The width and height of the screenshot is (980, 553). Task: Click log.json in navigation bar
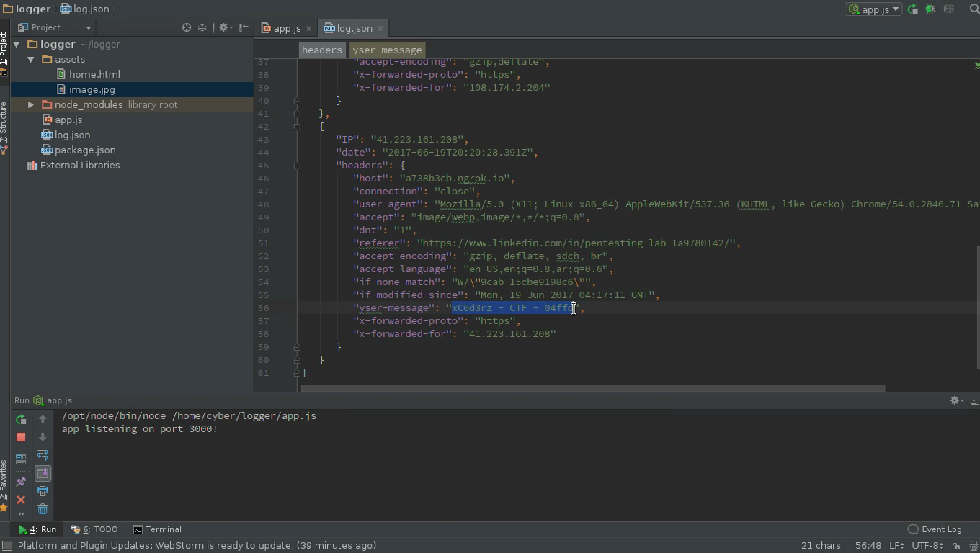click(x=91, y=9)
